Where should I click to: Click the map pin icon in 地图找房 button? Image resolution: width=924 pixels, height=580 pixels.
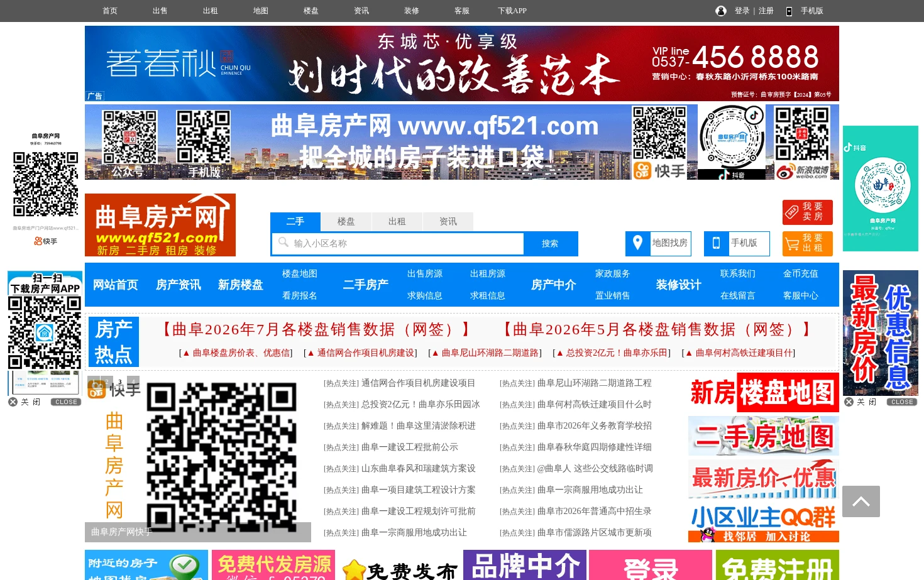[637, 243]
